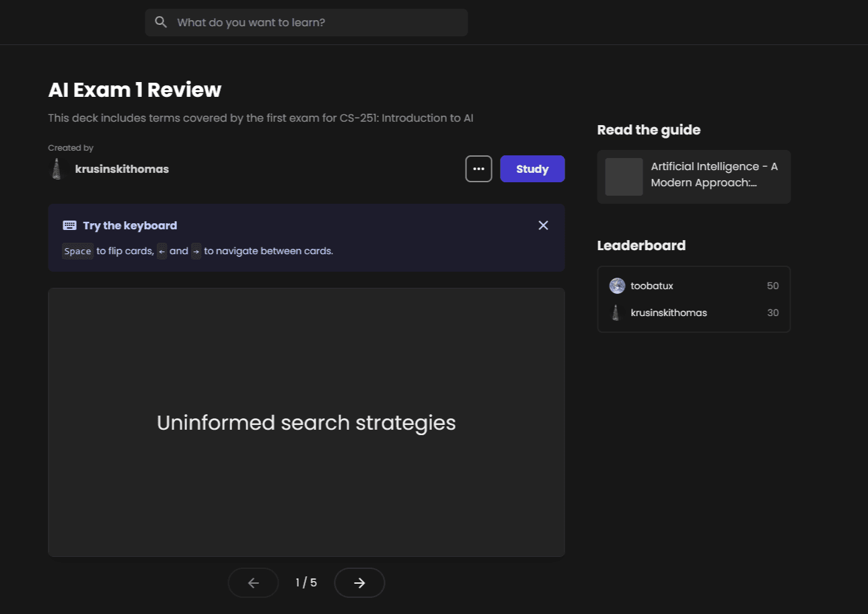Click the 'Created by' label

[x=71, y=148]
